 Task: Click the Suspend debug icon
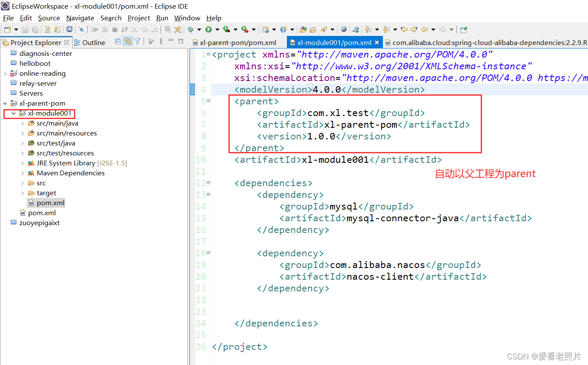point(105,29)
